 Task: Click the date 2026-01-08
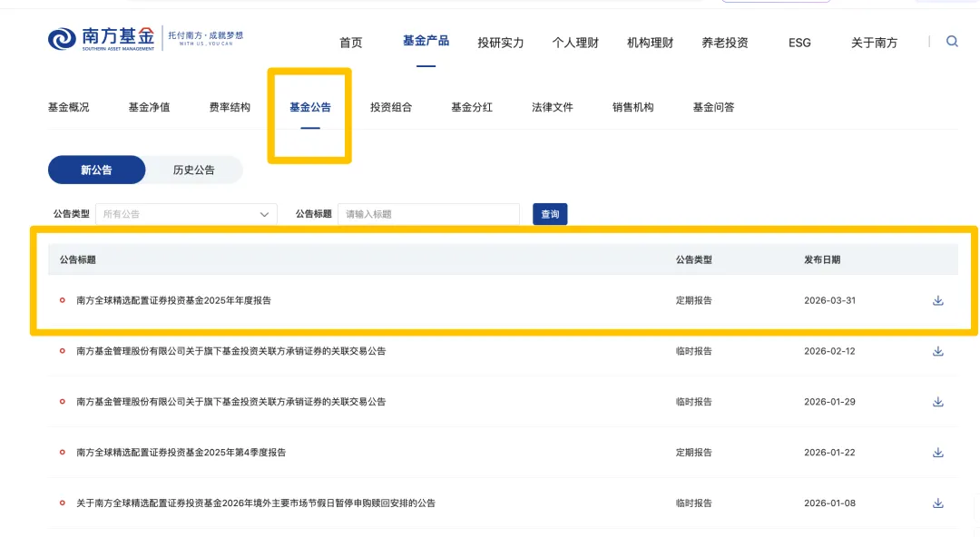[829, 503]
